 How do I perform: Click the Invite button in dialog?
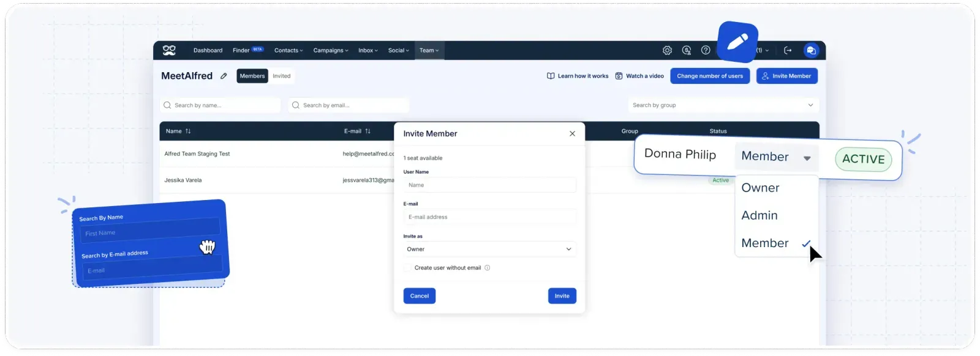point(562,296)
